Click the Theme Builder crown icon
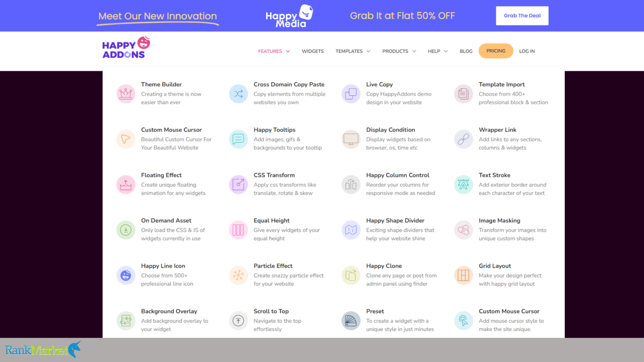The height and width of the screenshot is (362, 644). pyautogui.click(x=126, y=94)
